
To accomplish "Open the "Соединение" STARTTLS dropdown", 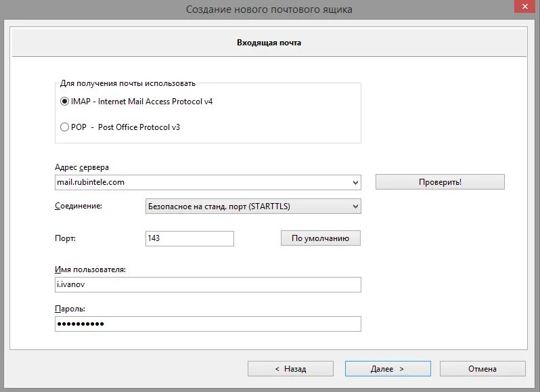I will [x=253, y=206].
